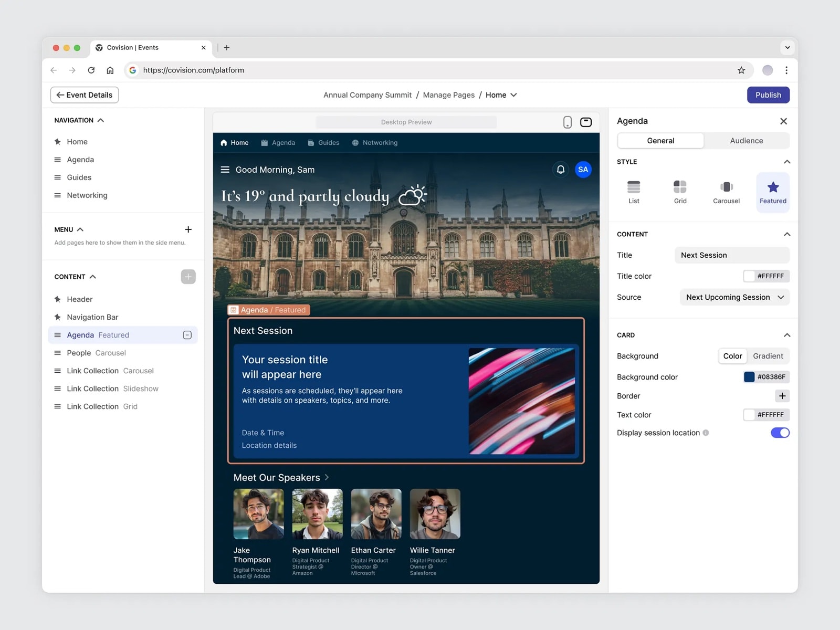Choose Color background option
840x630 pixels.
coord(732,356)
